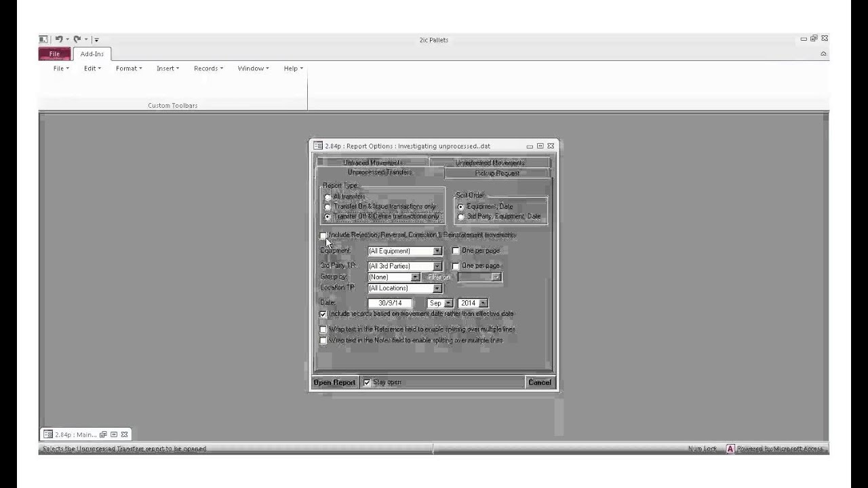Click the Access application icon in title bar
The width and height of the screenshot is (868, 488).
tap(43, 39)
